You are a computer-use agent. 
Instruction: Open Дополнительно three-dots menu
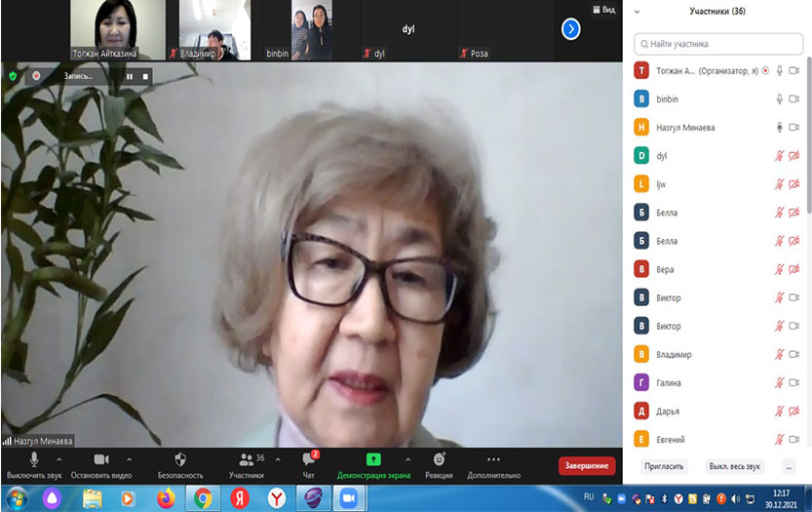pos(493,459)
